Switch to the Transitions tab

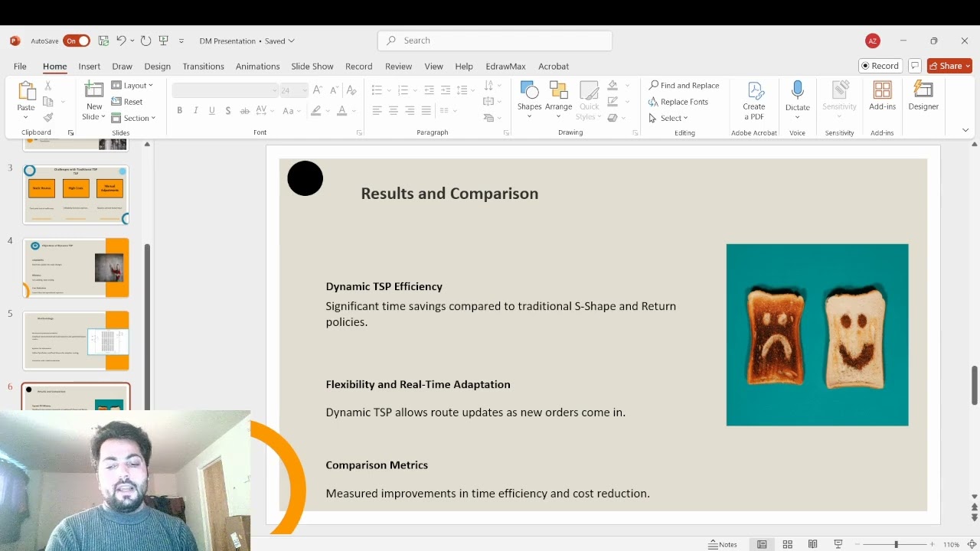[x=203, y=67]
